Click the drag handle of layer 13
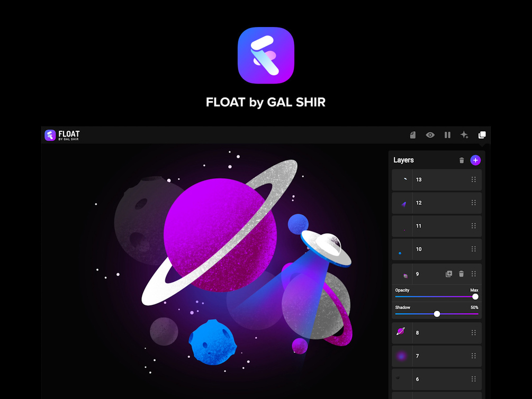 pyautogui.click(x=474, y=179)
